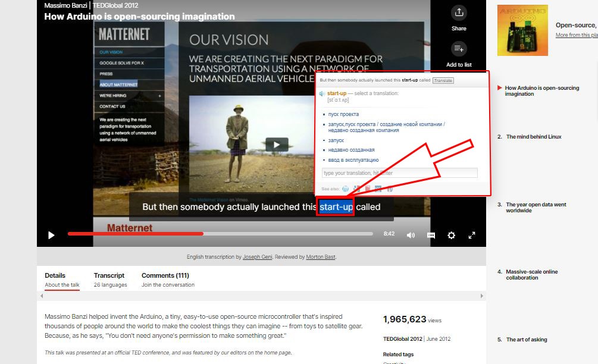Image resolution: width=598 pixels, height=364 pixels.
Task: Open Joseph Geni transcriber link
Action: 258,257
